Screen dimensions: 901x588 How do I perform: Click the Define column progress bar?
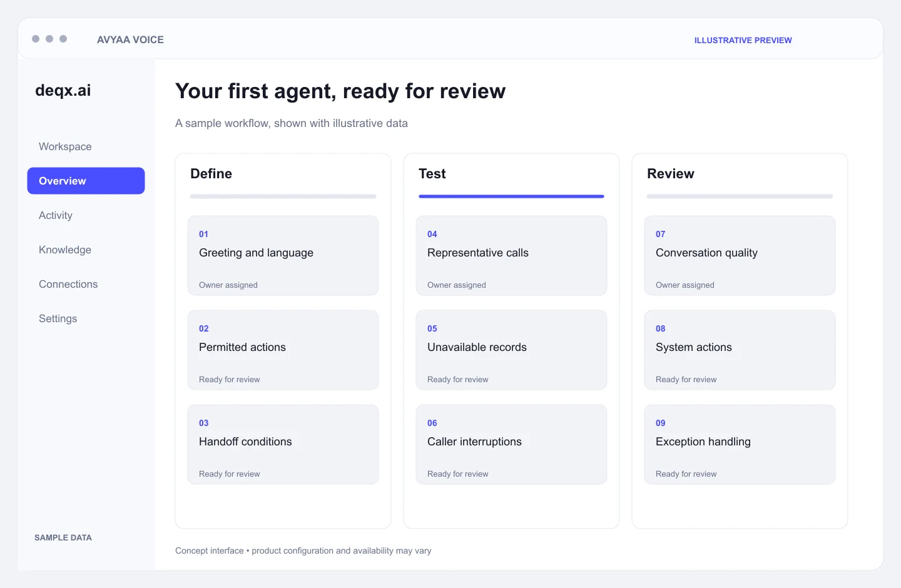(x=283, y=196)
